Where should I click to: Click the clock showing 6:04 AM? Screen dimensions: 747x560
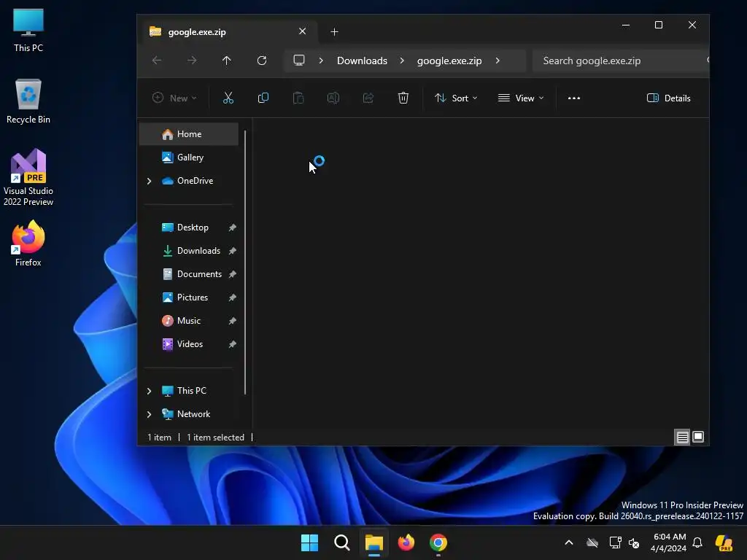pos(669,542)
